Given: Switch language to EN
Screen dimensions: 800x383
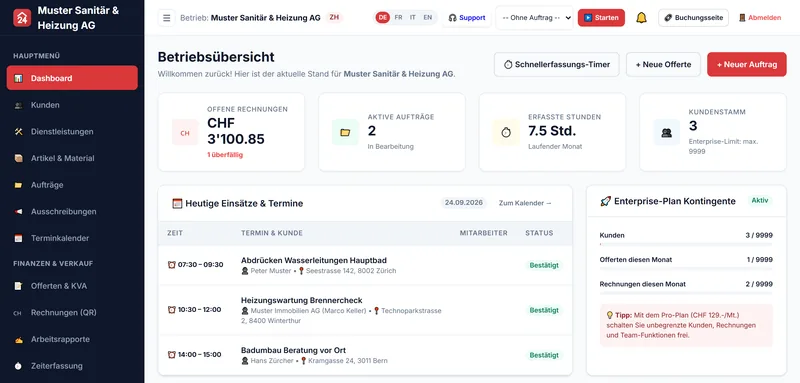Looking at the screenshot, I should click(x=428, y=17).
